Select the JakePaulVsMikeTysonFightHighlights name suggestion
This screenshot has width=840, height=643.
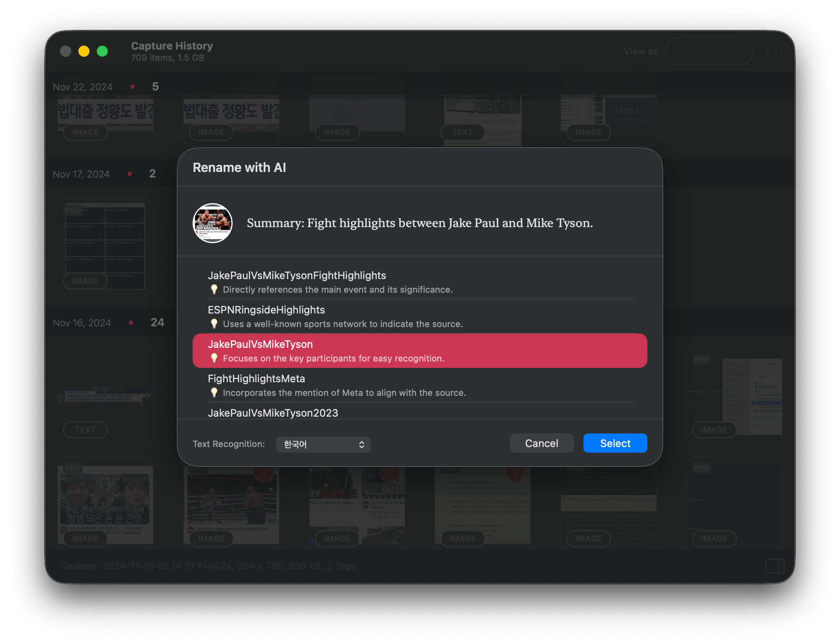pyautogui.click(x=297, y=276)
